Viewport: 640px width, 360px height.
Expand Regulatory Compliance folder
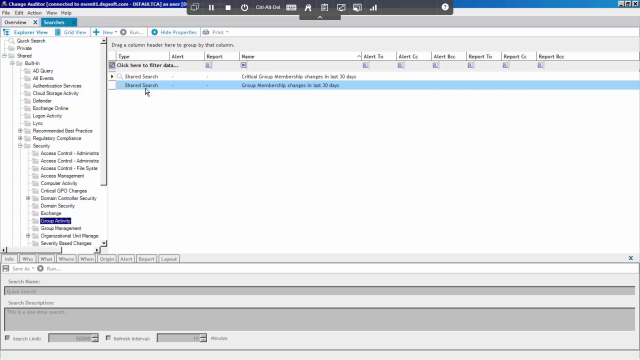tap(20, 138)
